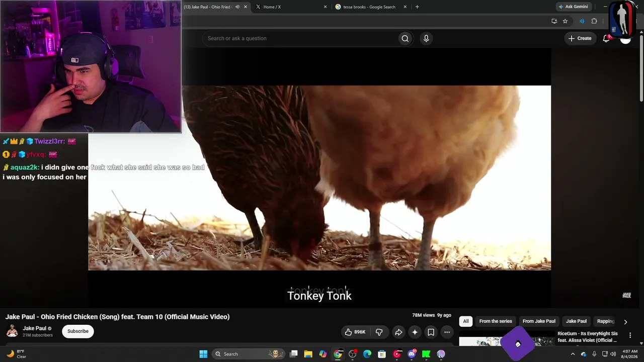Select the All filter chip
Viewport: 644px width, 362px height.
point(466,321)
